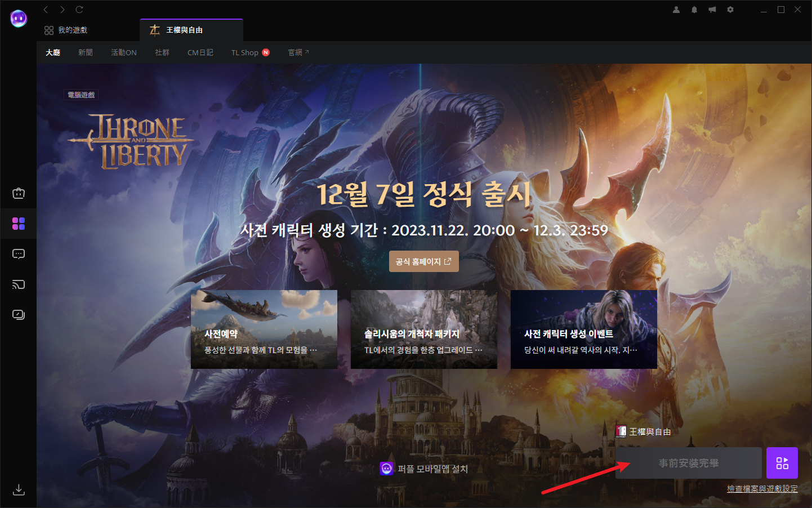Open the 新聞 menu tab
This screenshot has width=812, height=508.
pos(86,52)
